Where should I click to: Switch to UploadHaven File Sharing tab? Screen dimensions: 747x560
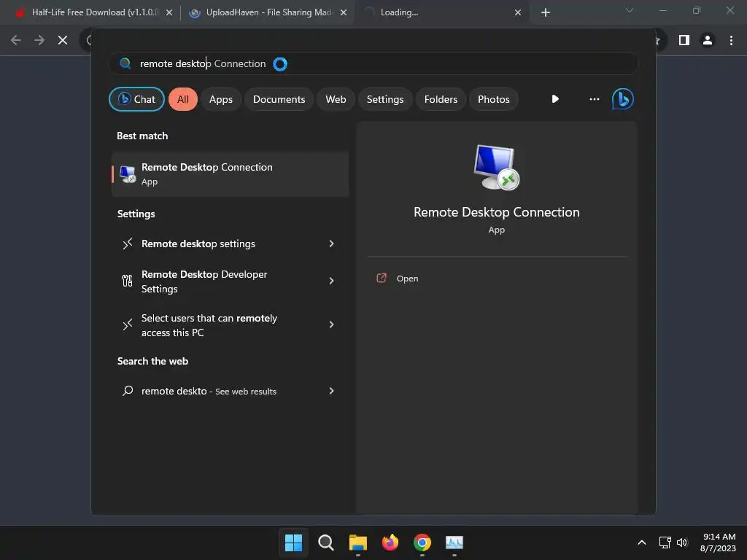point(268,12)
